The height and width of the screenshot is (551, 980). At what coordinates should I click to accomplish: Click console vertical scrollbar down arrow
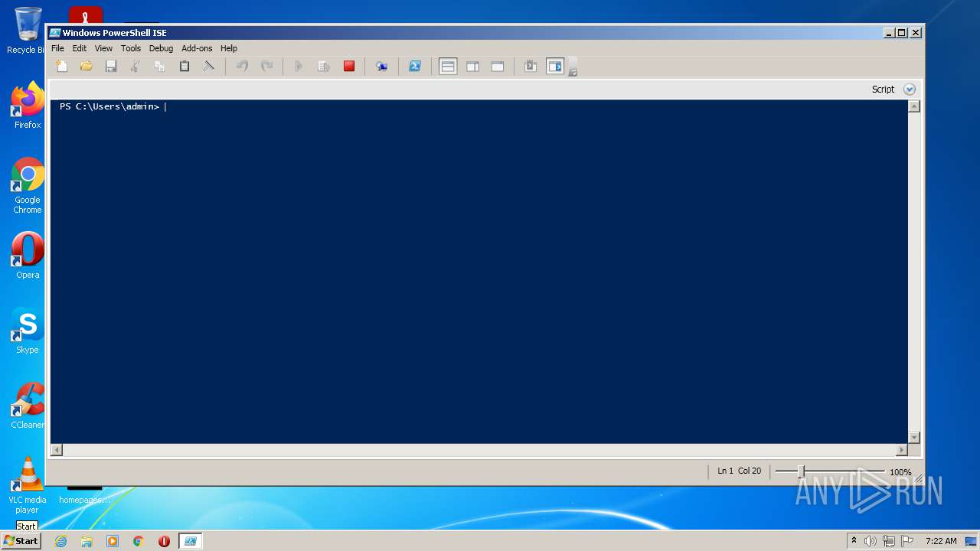click(913, 437)
